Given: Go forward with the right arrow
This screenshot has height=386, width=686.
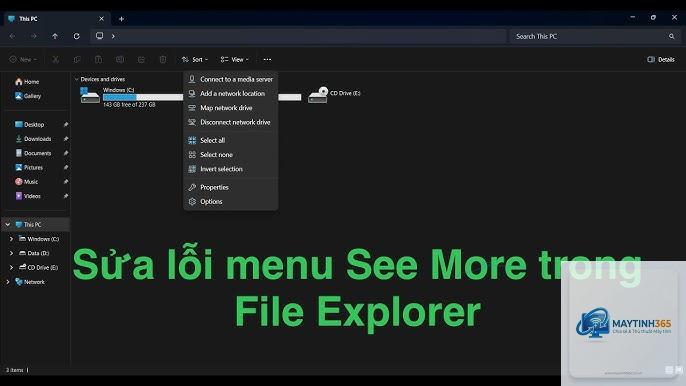Looking at the screenshot, I should 34,36.
